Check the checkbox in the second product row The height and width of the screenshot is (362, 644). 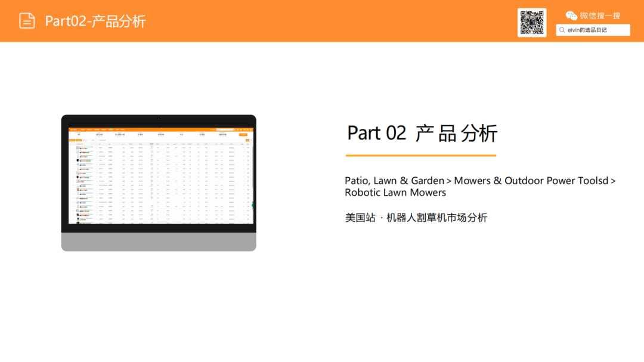tap(71, 151)
